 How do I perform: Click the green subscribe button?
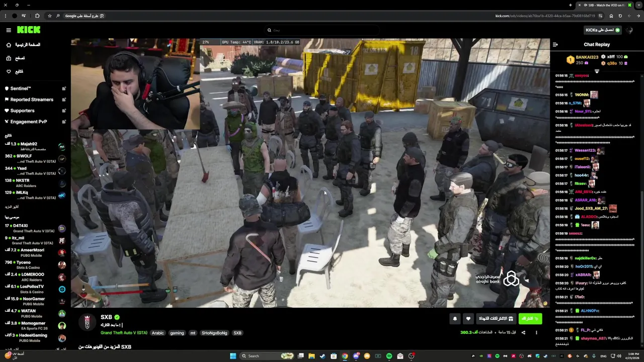530,319
